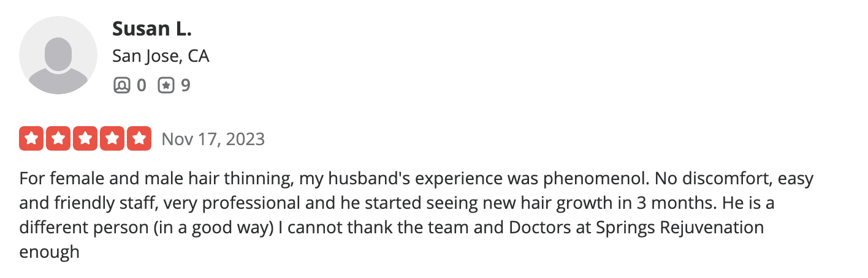Screen dimensions: 868x278
Task: Click the review count number 9
Action: pyautogui.click(x=185, y=85)
